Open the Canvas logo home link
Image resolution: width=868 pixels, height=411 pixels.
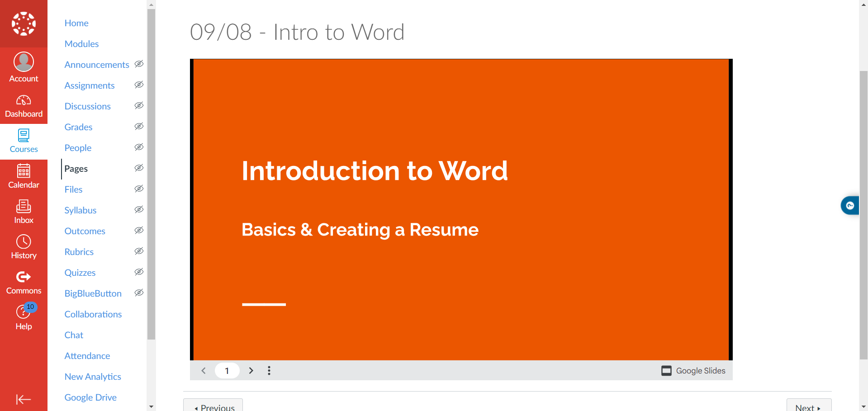coord(24,24)
